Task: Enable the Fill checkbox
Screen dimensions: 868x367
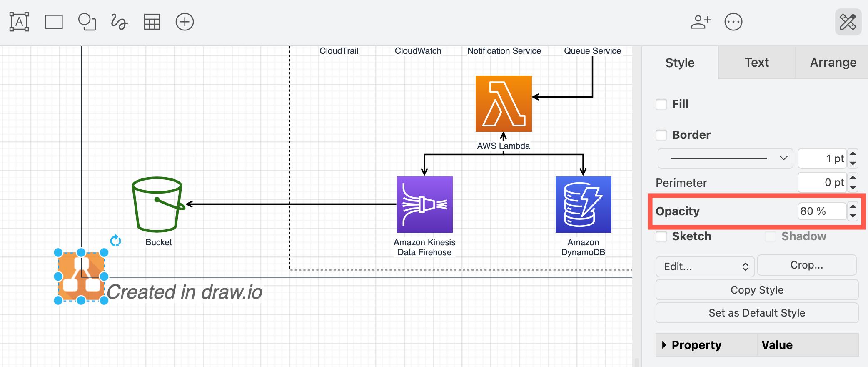Action: click(661, 104)
